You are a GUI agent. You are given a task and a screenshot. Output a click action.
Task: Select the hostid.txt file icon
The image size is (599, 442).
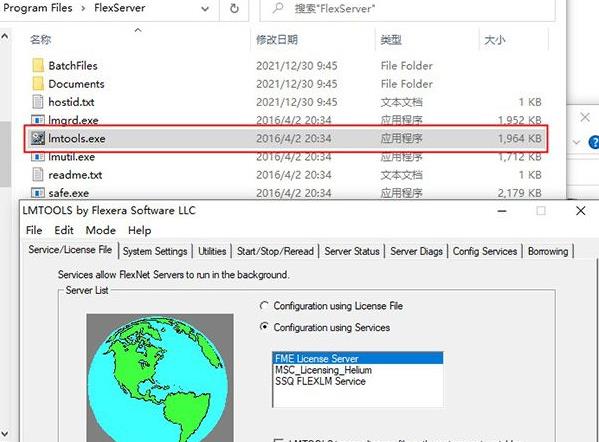[38, 102]
